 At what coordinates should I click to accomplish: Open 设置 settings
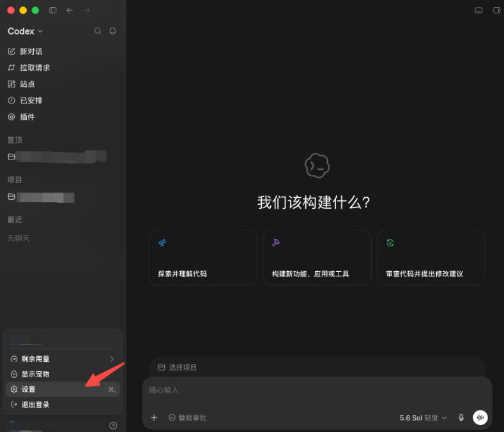point(63,389)
